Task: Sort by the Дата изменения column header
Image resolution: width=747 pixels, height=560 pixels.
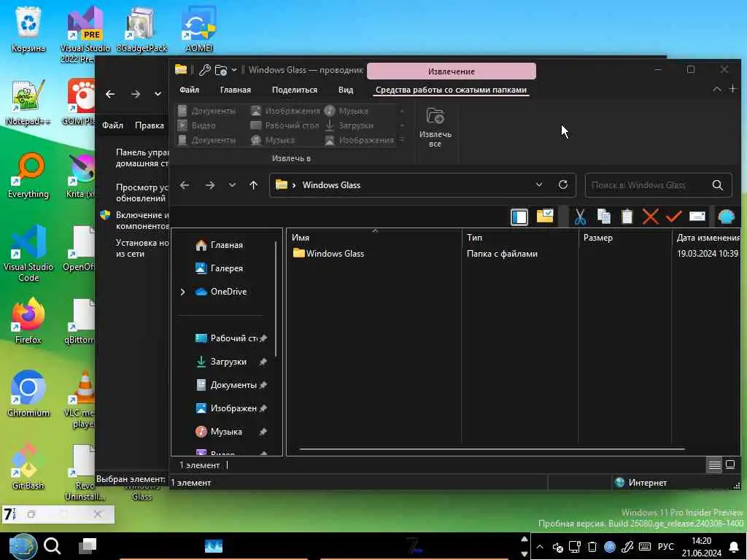Action: point(707,237)
